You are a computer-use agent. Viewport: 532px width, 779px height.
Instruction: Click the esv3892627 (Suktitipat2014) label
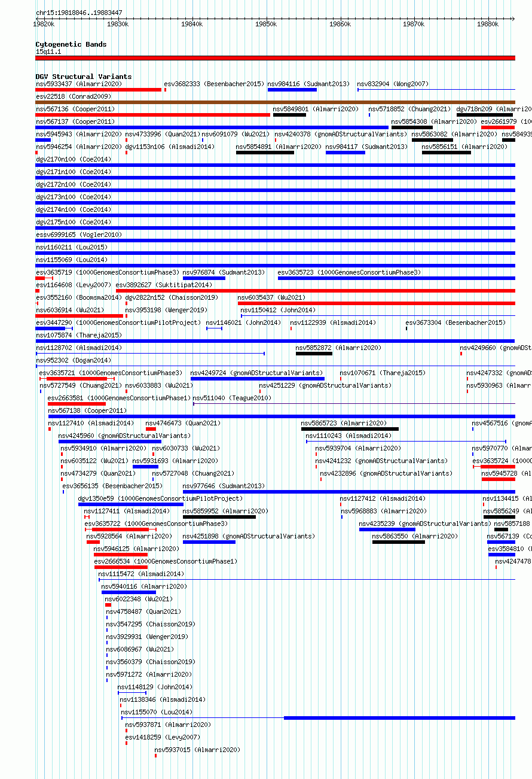(164, 285)
